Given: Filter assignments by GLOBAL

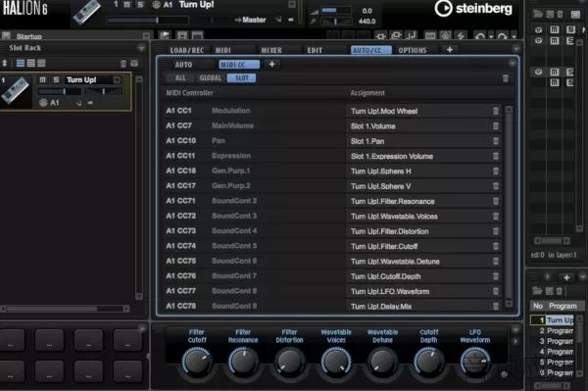Looking at the screenshot, I should [210, 78].
